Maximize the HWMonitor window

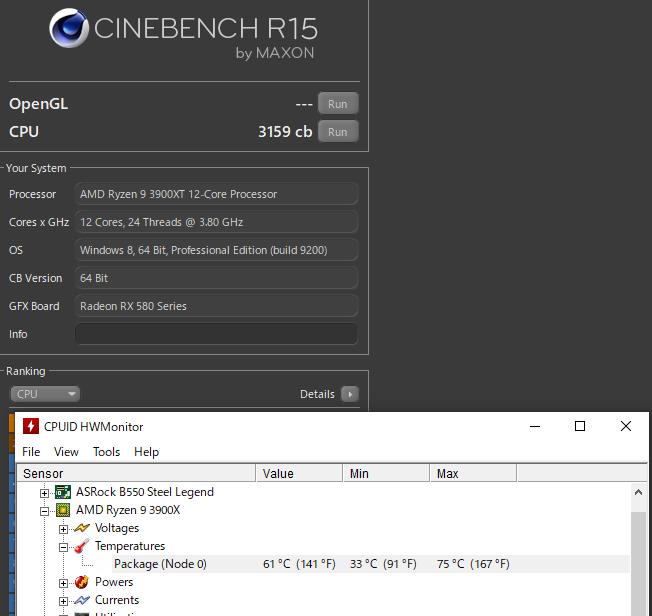pos(580,426)
